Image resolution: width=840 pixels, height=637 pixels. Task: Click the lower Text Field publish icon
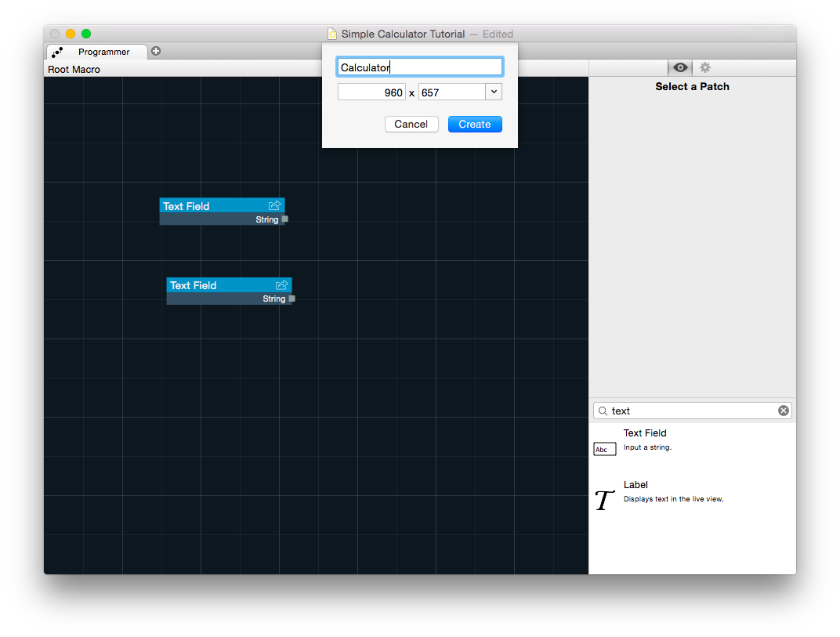click(x=281, y=285)
